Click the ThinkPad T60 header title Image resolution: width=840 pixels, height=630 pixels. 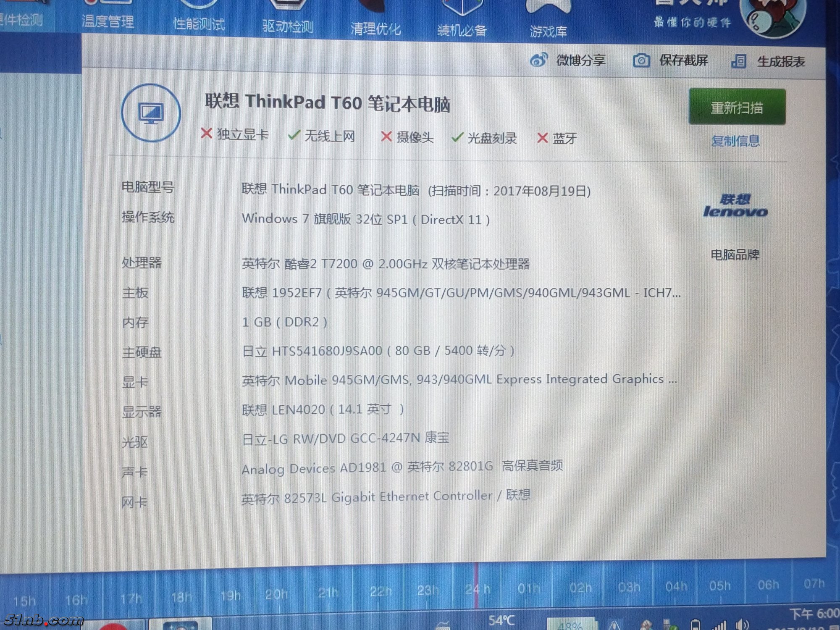click(x=328, y=103)
